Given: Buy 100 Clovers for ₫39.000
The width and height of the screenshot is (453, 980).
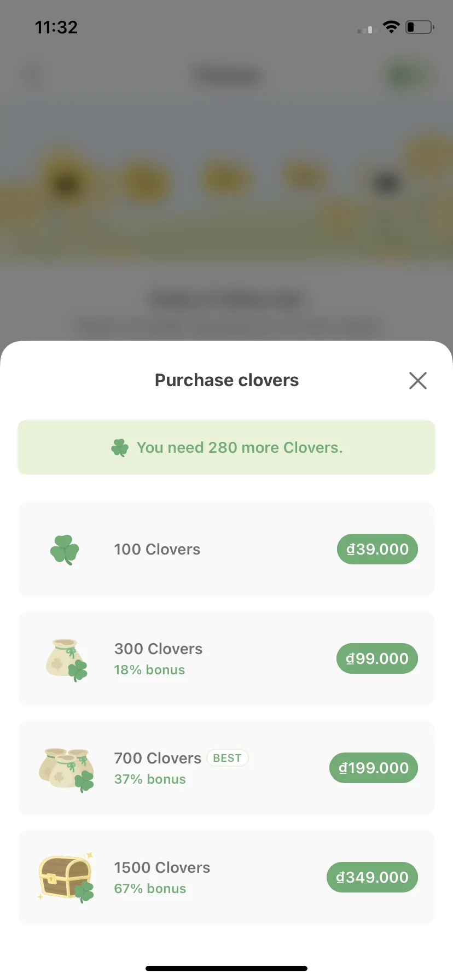Looking at the screenshot, I should coord(377,549).
